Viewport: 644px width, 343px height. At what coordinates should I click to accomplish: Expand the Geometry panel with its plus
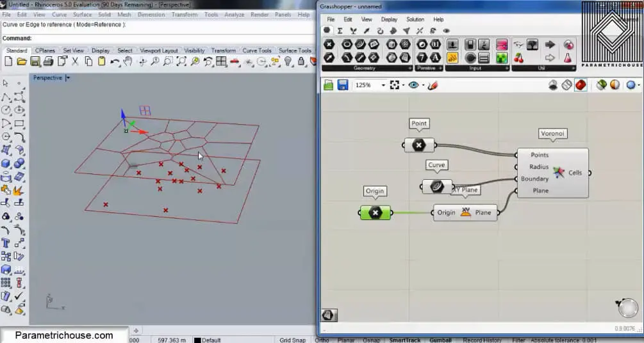click(409, 68)
